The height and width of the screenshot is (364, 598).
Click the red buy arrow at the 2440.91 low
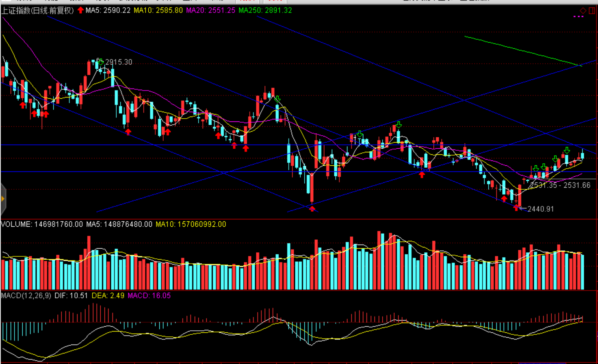[x=516, y=208]
